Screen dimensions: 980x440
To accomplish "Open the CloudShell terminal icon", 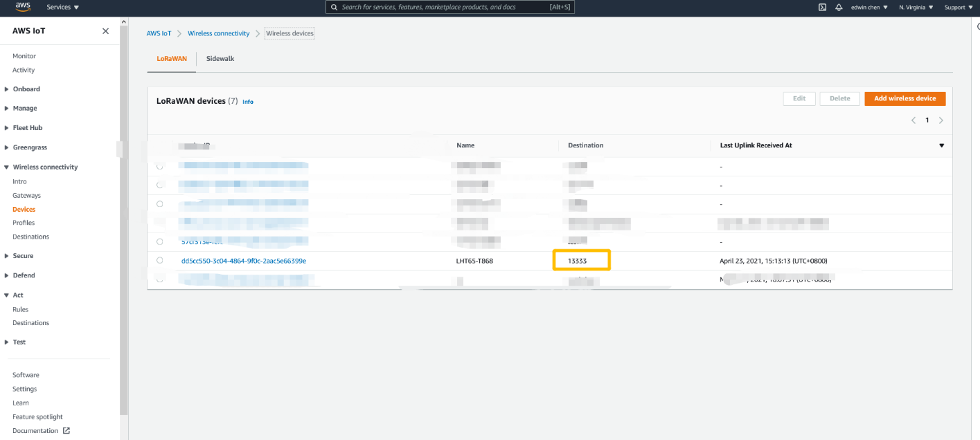I will (x=822, y=8).
